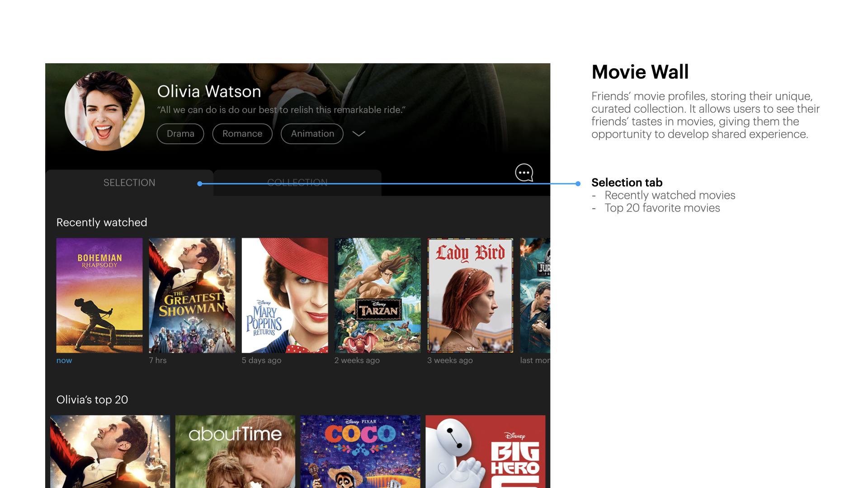Open the About Time poster
868x488 pixels.
(x=235, y=451)
